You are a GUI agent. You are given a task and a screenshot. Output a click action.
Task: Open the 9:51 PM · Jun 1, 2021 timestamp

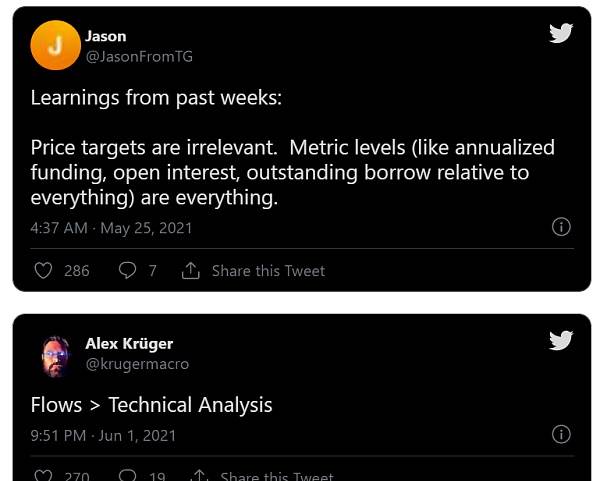click(103, 436)
